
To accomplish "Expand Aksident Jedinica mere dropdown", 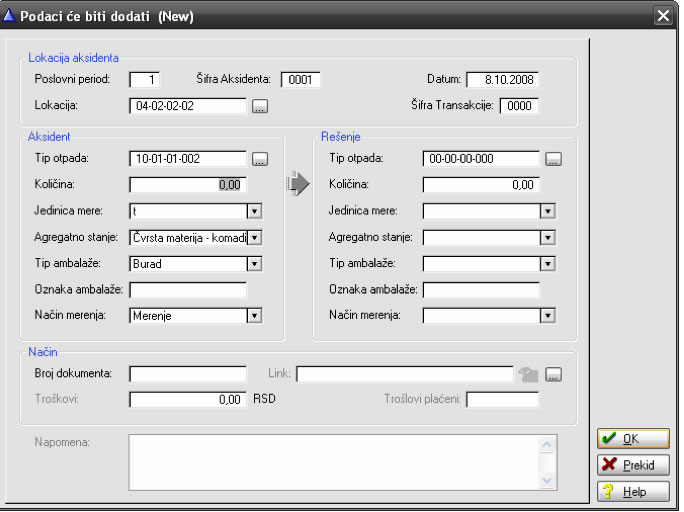I will [x=254, y=211].
